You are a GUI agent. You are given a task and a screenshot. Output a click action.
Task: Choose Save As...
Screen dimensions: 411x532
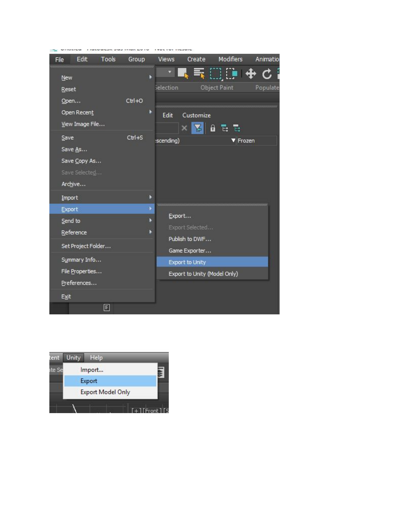coord(102,149)
